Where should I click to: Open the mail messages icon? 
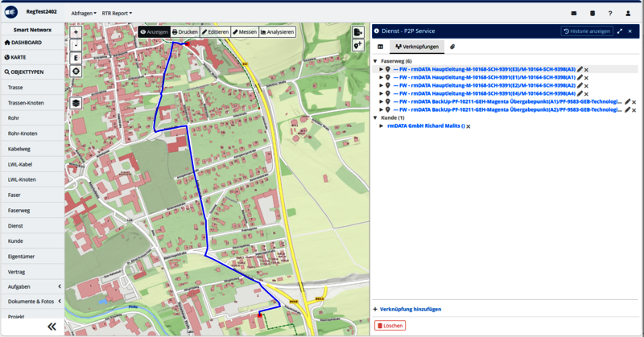(574, 13)
